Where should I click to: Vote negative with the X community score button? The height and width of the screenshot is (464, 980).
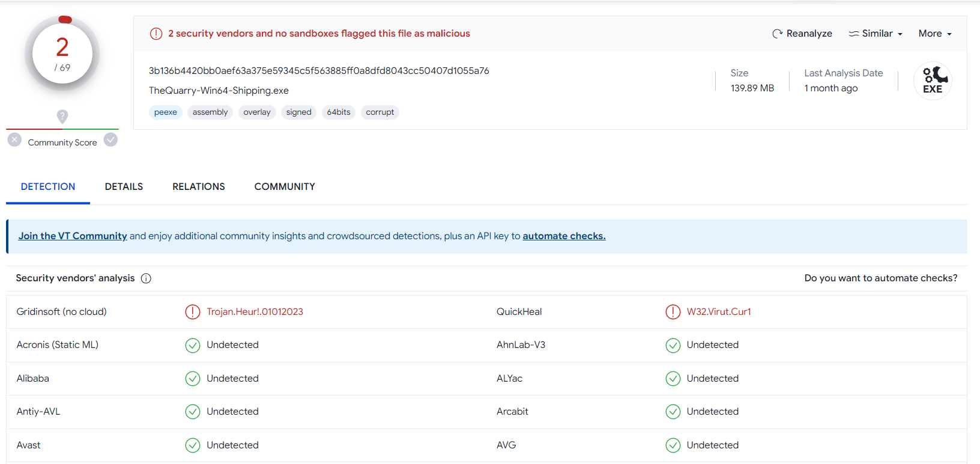click(x=15, y=140)
